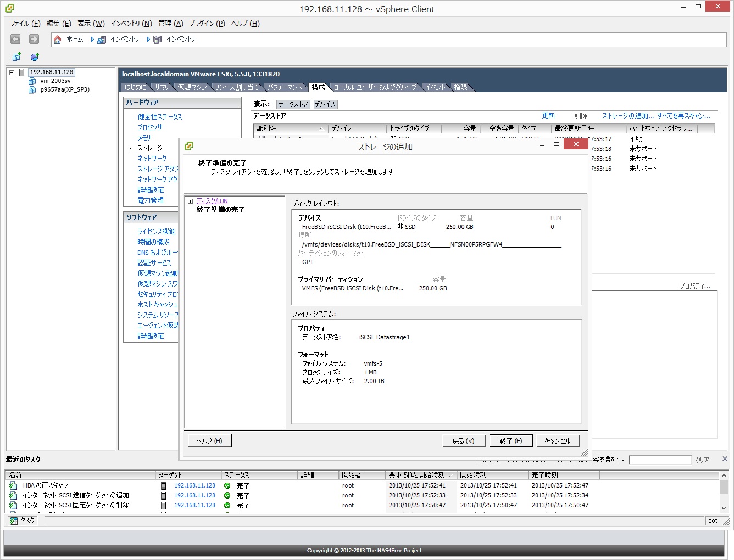734x560 pixels.
Task: Click the Home icon in address bar
Action: pos(58,40)
